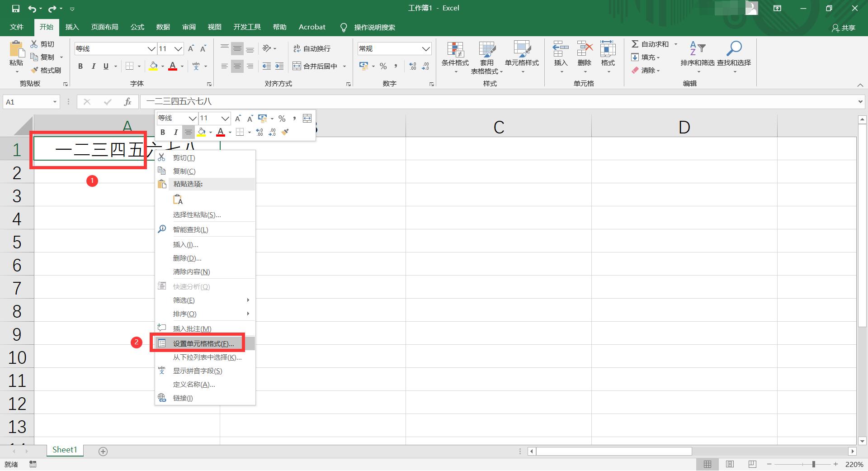Click Merge & Center (合并后居中)
The image size is (868, 471).
click(315, 66)
